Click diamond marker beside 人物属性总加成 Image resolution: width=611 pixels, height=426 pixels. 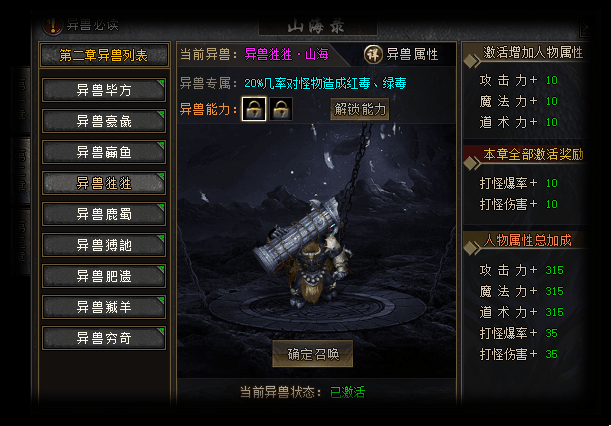pyautogui.click(x=471, y=247)
